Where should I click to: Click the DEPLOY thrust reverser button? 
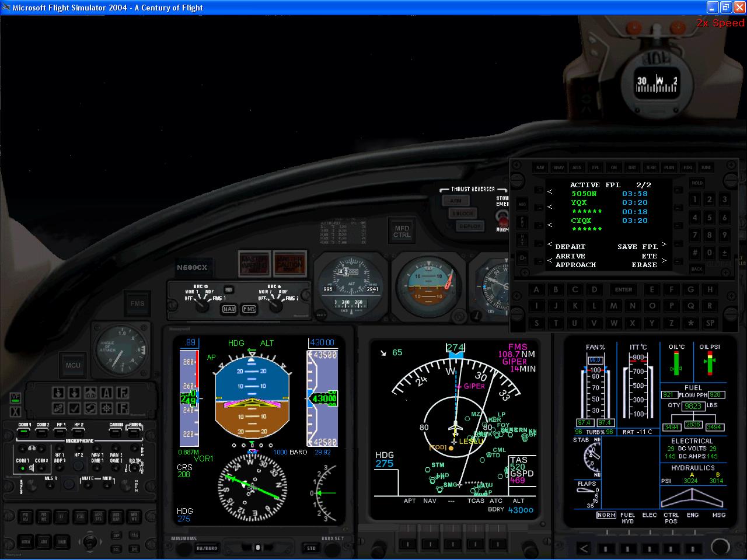point(470,226)
